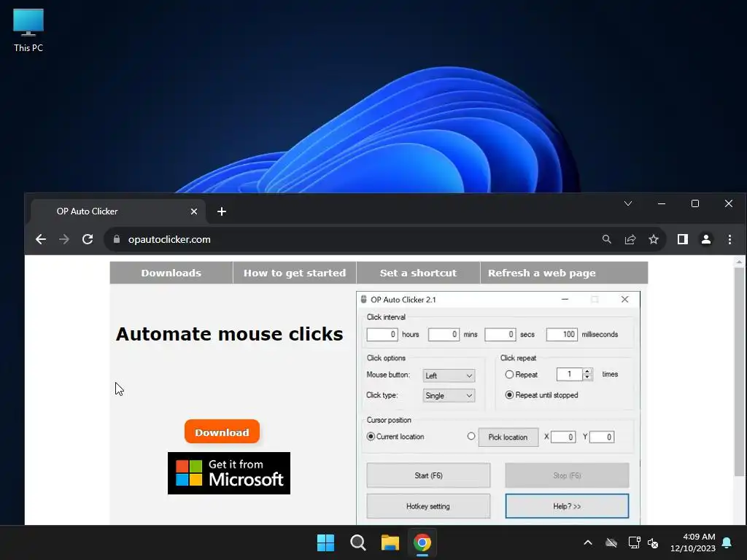Viewport: 747px width, 560px height.
Task: Open Chrome side panel
Action: click(x=683, y=239)
